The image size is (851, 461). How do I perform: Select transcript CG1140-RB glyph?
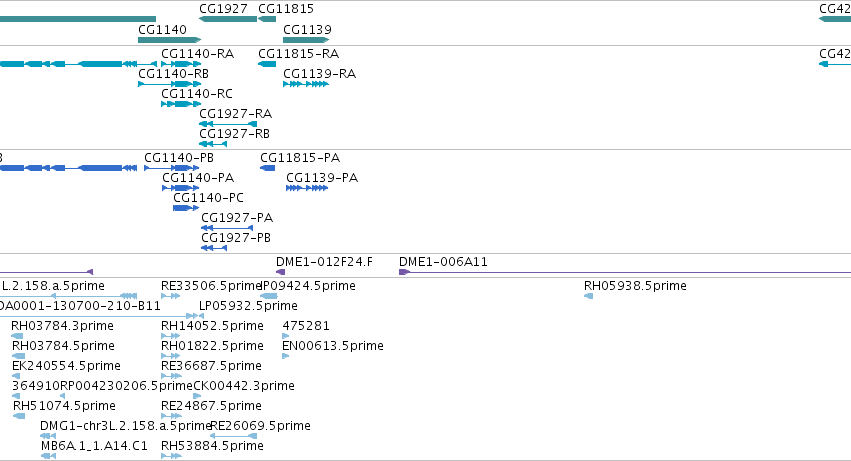tap(169, 84)
